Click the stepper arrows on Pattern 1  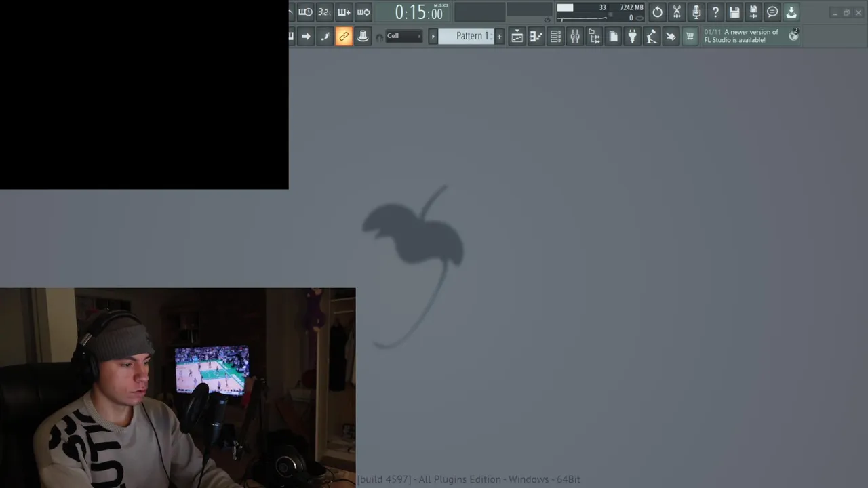491,37
